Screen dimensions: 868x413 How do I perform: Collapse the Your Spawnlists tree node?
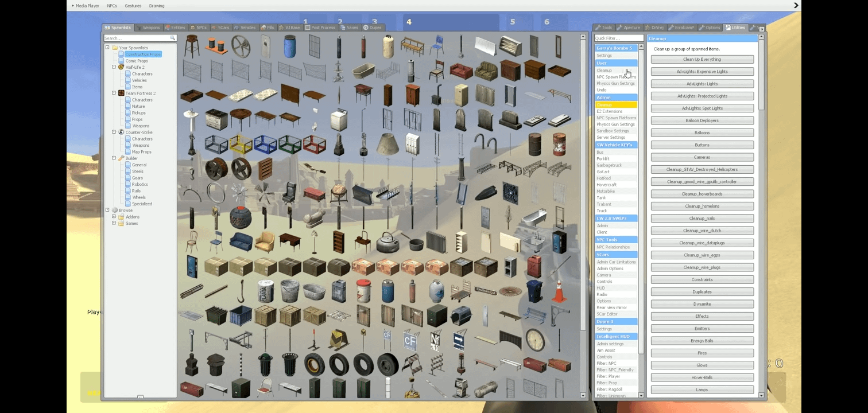pos(107,48)
